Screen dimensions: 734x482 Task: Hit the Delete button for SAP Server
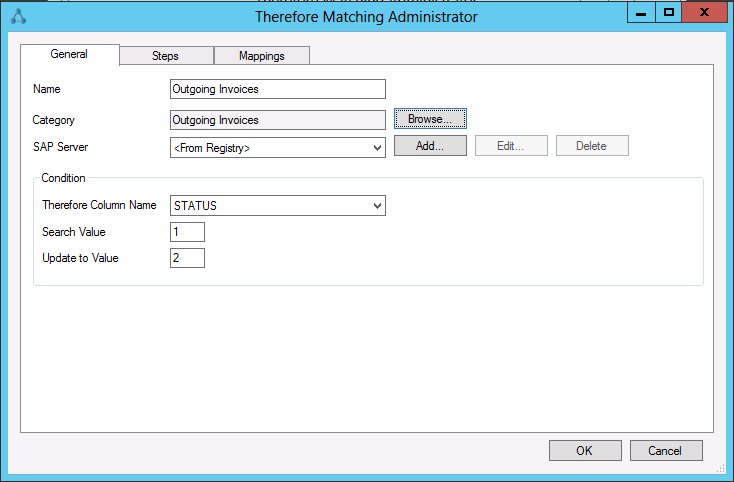[x=592, y=146]
